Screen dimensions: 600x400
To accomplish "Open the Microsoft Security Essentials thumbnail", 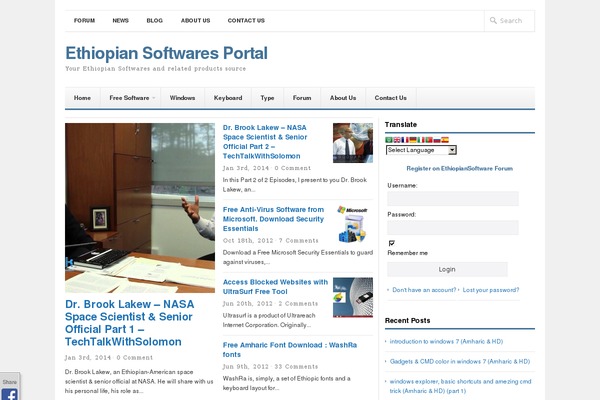I will click(x=353, y=224).
